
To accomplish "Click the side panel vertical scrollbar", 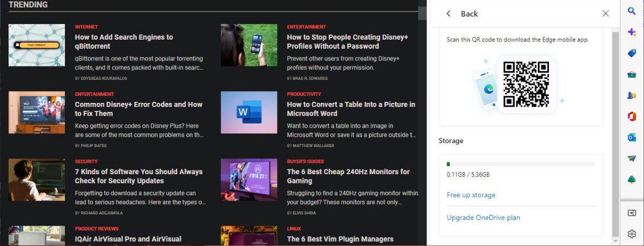I will 616,134.
